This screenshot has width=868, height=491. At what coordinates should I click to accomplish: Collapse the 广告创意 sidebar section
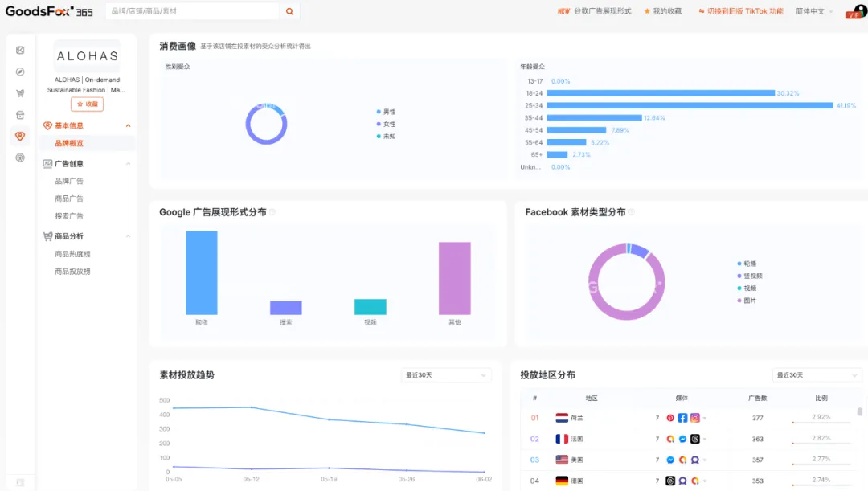[x=128, y=163]
